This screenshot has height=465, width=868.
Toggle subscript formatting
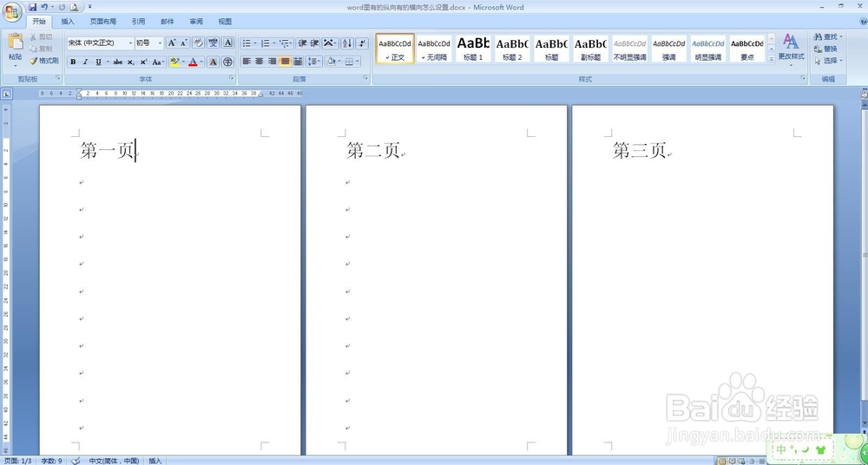tap(131, 62)
